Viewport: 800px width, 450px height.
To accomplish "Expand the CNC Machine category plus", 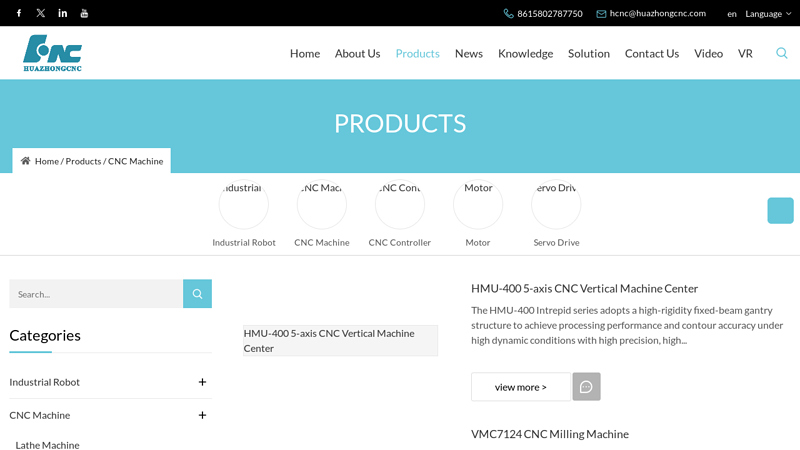I will [203, 415].
